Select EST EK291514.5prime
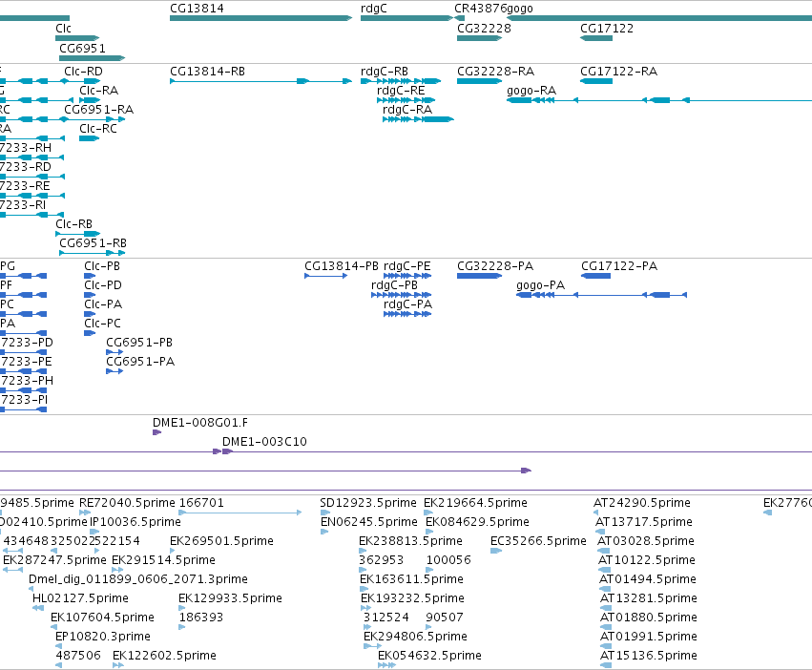The width and height of the screenshot is (812, 670). click(x=117, y=570)
